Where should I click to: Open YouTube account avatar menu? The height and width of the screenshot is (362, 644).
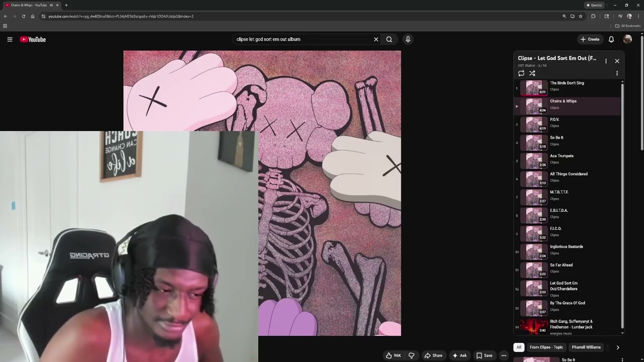click(x=627, y=39)
